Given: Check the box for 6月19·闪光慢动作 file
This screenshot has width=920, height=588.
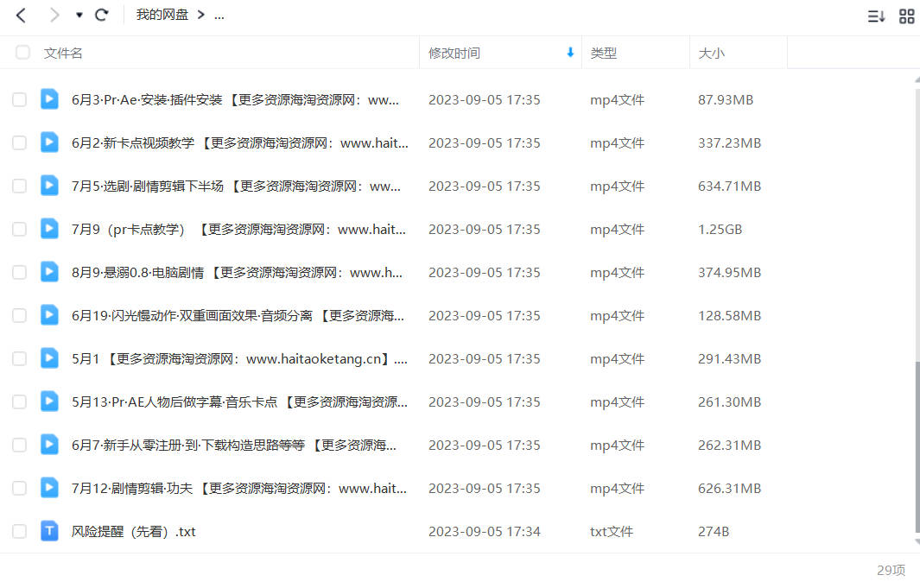Looking at the screenshot, I should click(x=19, y=315).
